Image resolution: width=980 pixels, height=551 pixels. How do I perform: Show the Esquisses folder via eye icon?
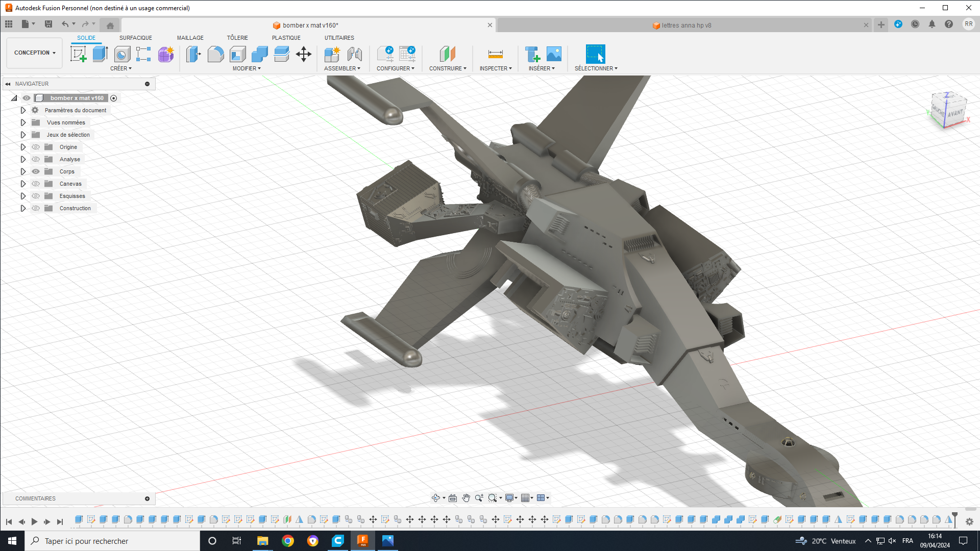click(x=36, y=196)
